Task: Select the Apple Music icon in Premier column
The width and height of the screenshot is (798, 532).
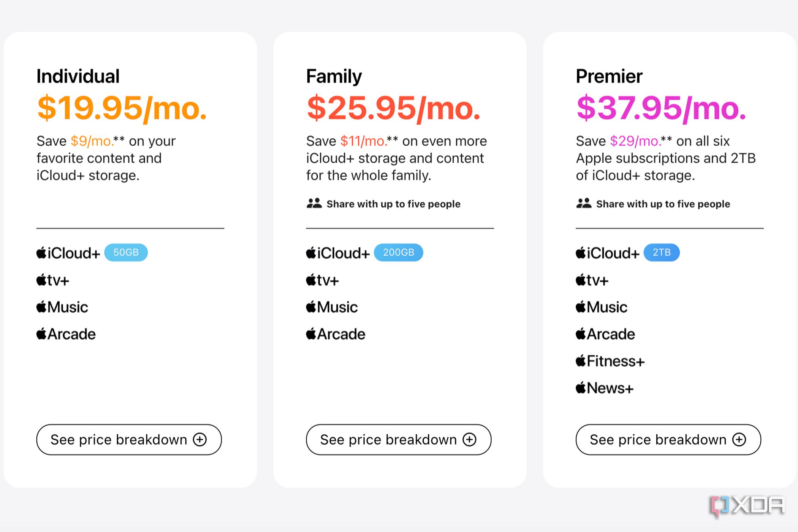Action: click(x=581, y=307)
